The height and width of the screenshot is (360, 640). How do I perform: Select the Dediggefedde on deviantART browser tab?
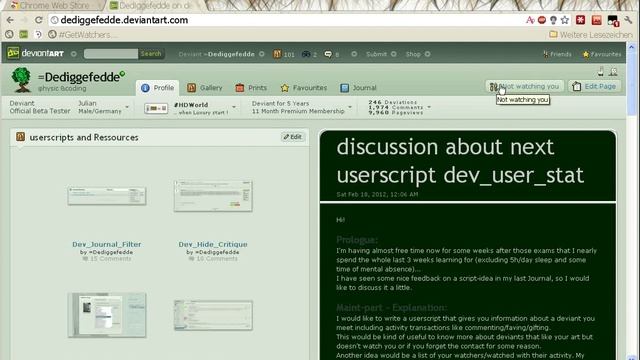tap(151, 6)
